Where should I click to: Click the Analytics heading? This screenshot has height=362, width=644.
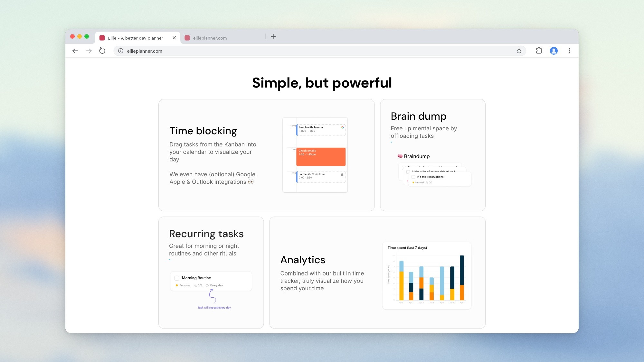(303, 260)
